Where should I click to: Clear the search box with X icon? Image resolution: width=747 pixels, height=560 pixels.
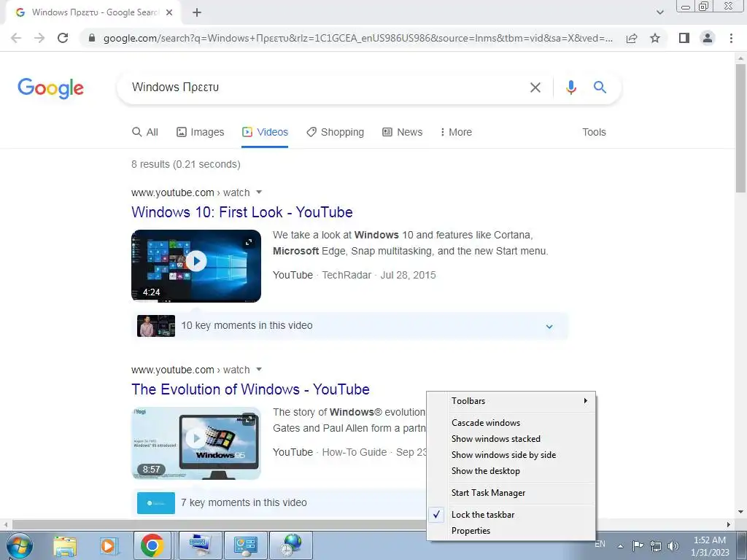(535, 87)
